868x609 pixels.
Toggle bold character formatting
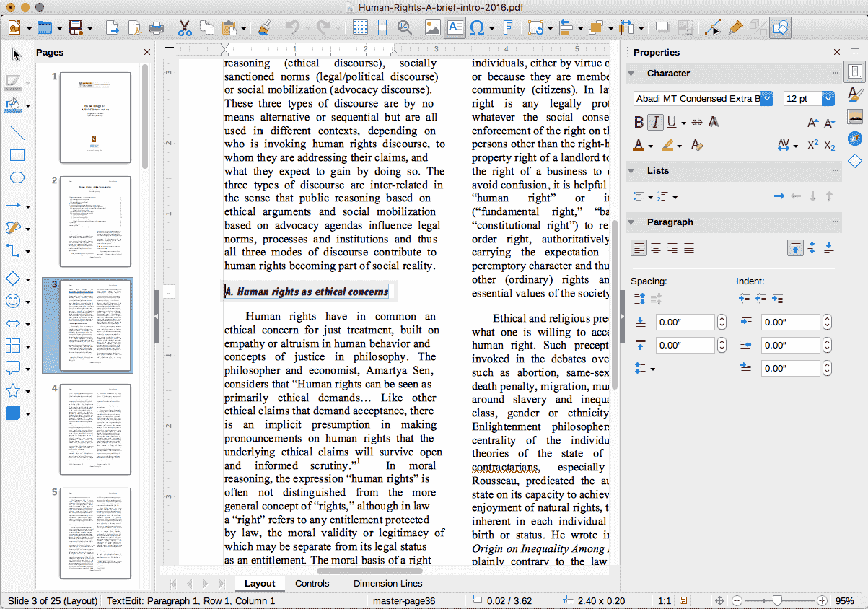[x=639, y=122]
